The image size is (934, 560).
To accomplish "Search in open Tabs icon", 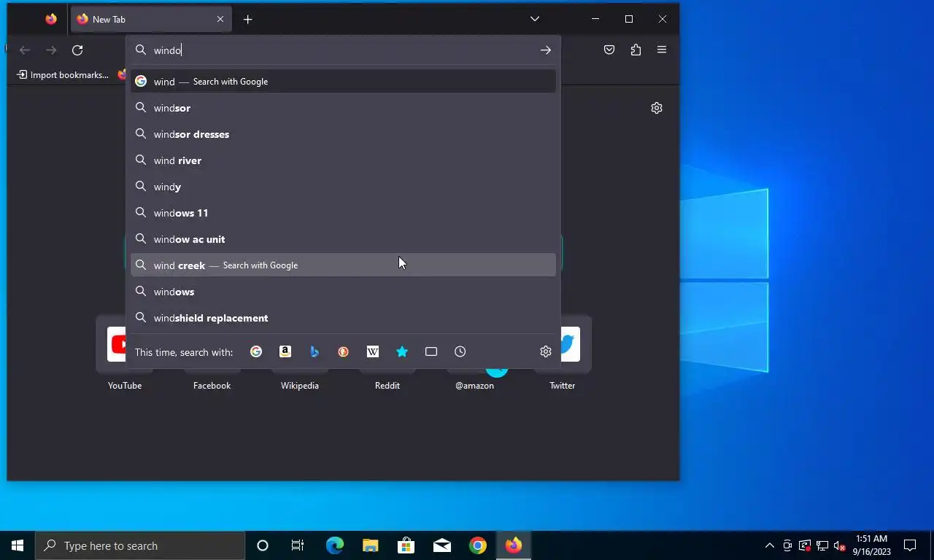I will coord(431,351).
